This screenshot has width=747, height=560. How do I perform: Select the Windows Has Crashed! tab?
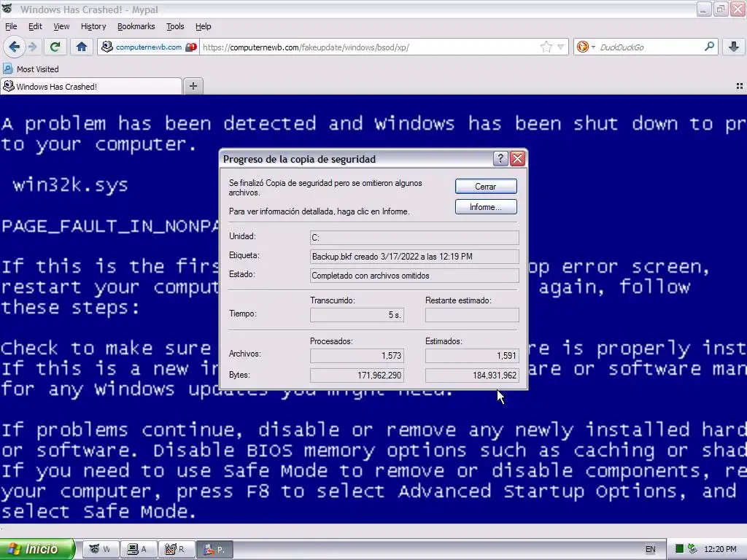[x=91, y=86]
